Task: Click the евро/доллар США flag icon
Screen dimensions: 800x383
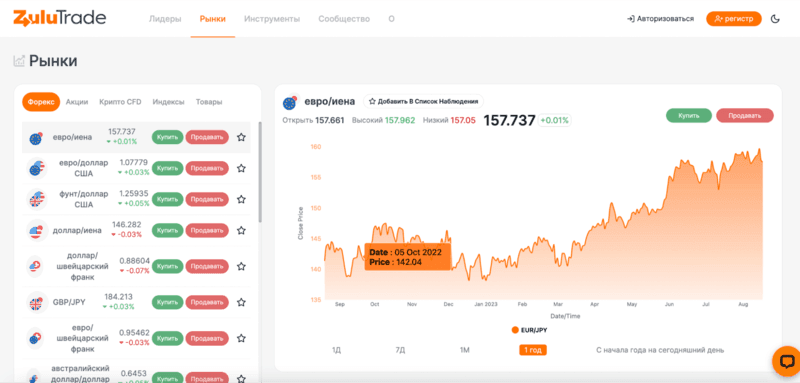Action: (37, 168)
